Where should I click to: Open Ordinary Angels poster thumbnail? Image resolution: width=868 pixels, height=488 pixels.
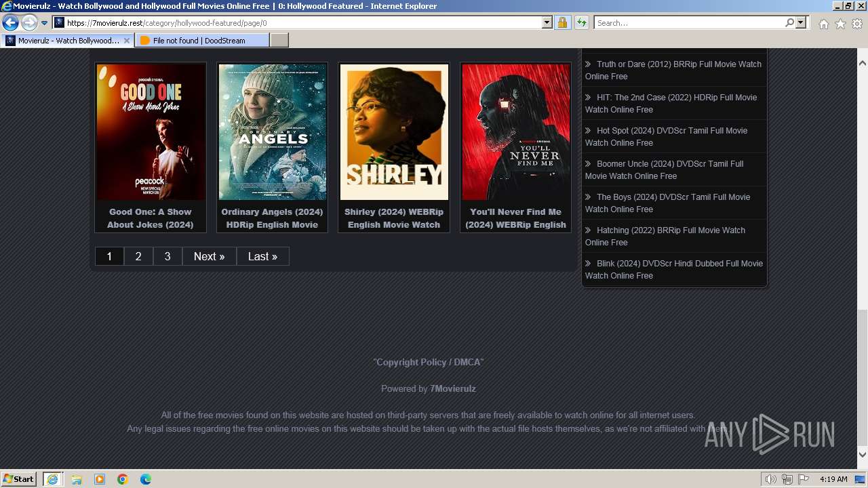(x=272, y=131)
